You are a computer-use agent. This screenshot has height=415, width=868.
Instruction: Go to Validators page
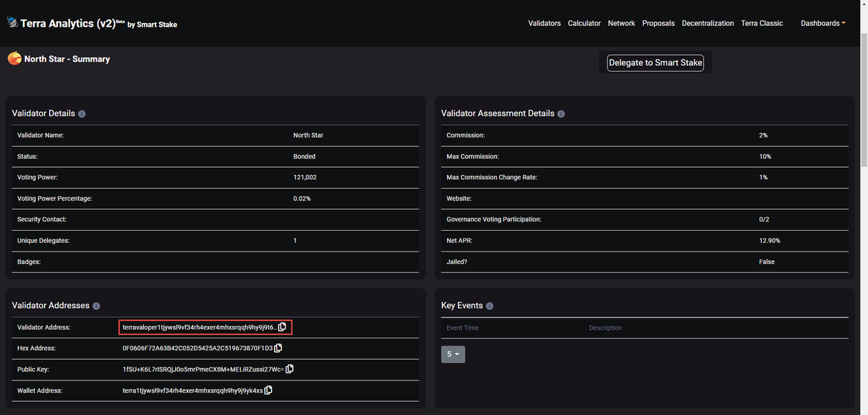[545, 23]
